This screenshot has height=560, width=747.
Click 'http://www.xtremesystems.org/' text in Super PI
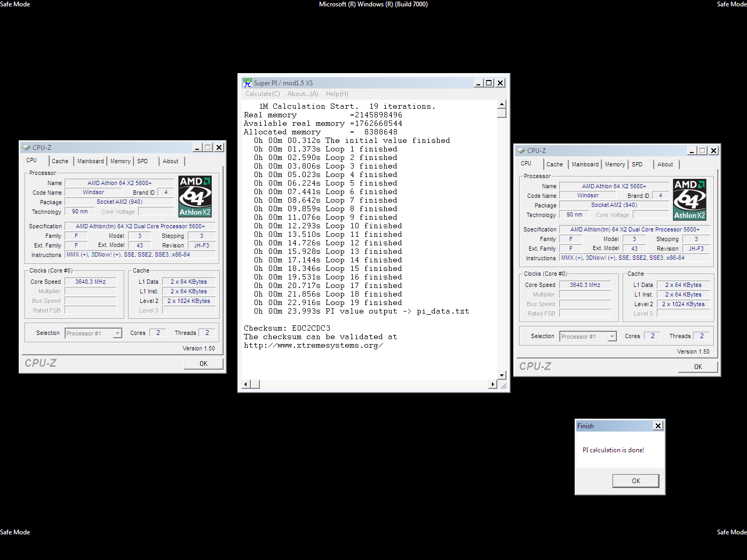click(x=313, y=345)
